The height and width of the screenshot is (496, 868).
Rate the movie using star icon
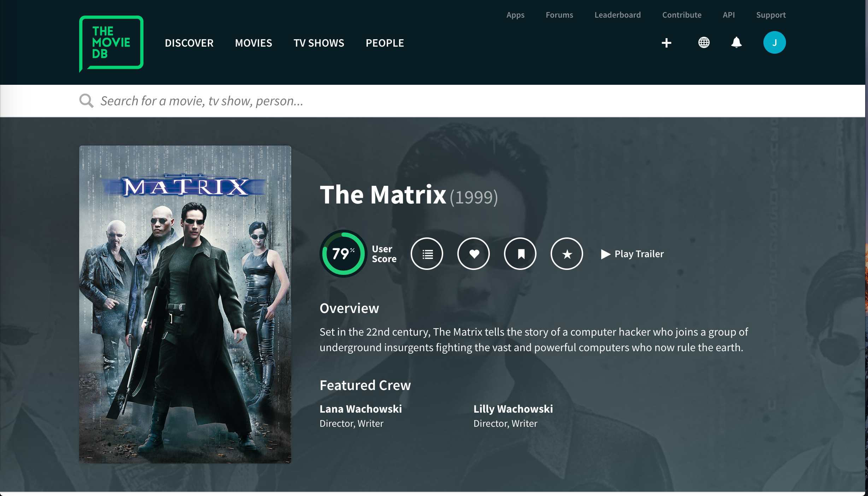567,254
